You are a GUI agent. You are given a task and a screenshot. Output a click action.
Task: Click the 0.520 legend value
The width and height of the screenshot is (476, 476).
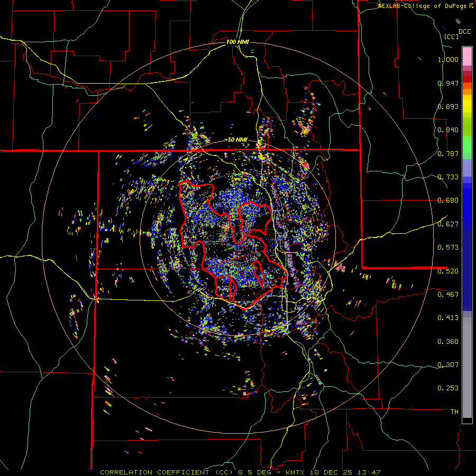(448, 271)
